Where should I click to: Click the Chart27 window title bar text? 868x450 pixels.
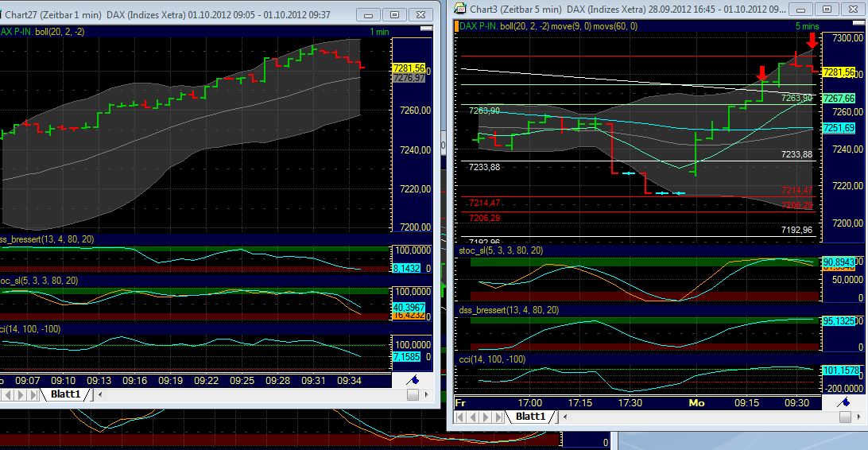[167, 15]
